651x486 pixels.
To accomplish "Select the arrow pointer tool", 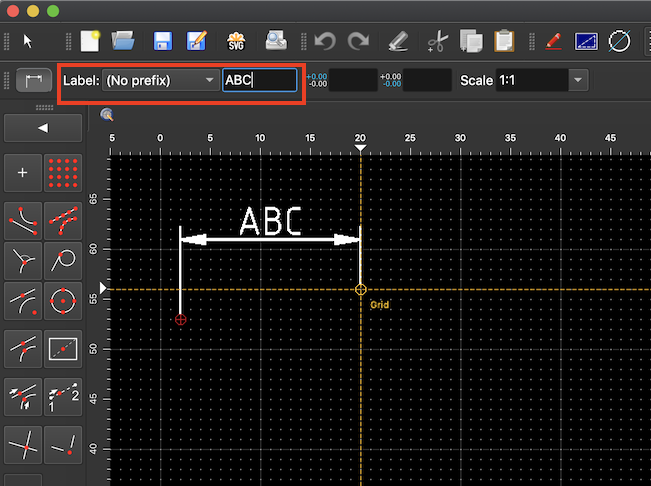I will coord(27,41).
